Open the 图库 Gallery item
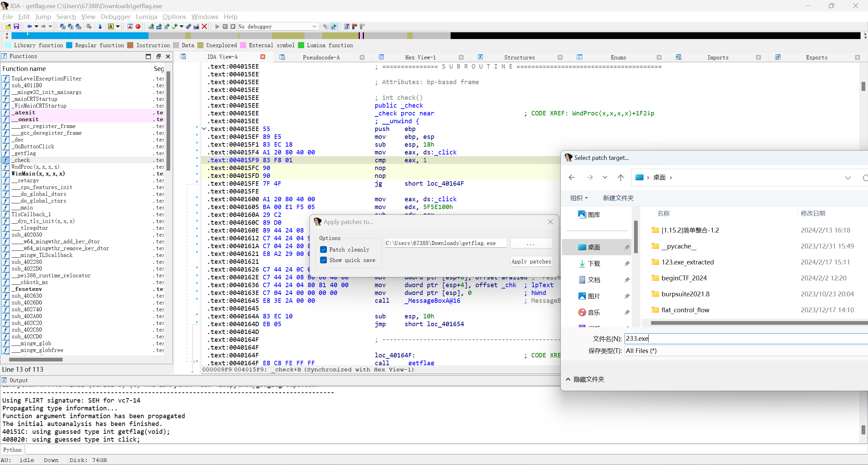Screen dimensions: 868x465 [594, 215]
